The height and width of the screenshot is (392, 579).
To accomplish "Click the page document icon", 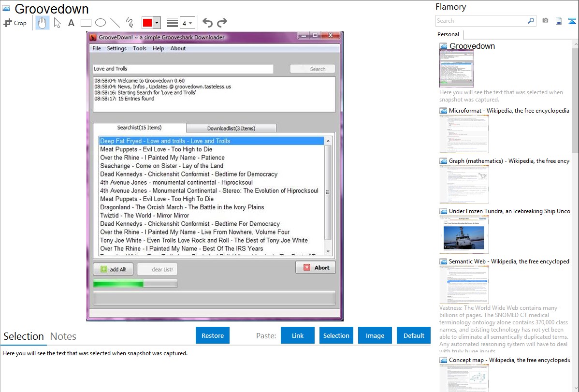I will (x=559, y=21).
